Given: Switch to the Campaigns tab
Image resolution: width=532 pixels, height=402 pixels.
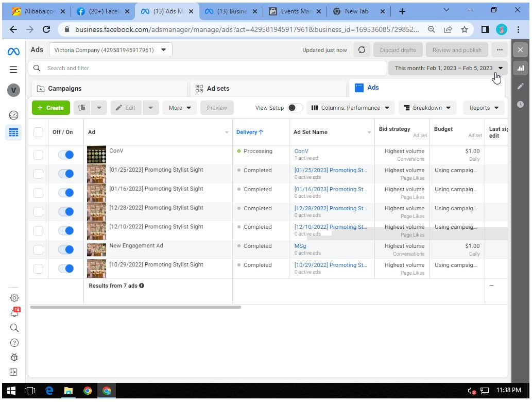Looking at the screenshot, I should [x=109, y=89].
